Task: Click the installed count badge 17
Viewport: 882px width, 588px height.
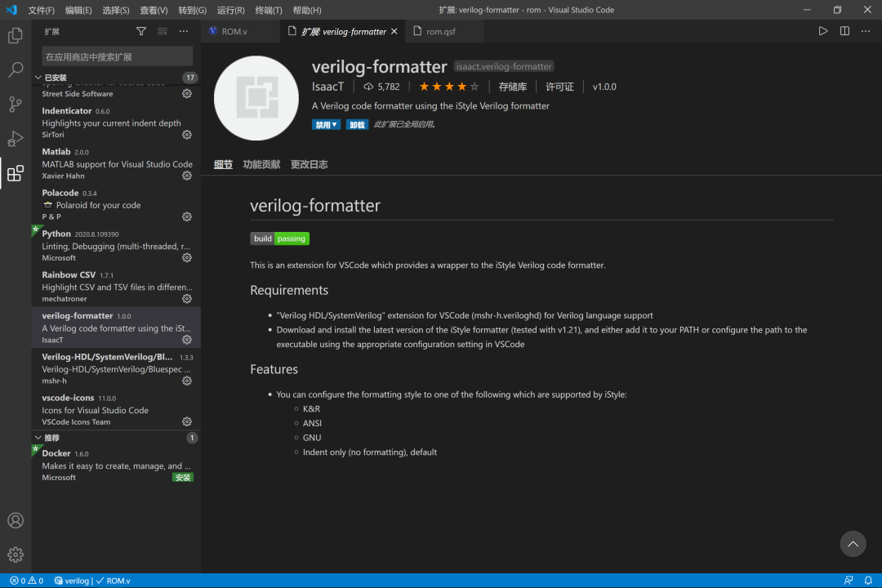Action: [x=189, y=78]
